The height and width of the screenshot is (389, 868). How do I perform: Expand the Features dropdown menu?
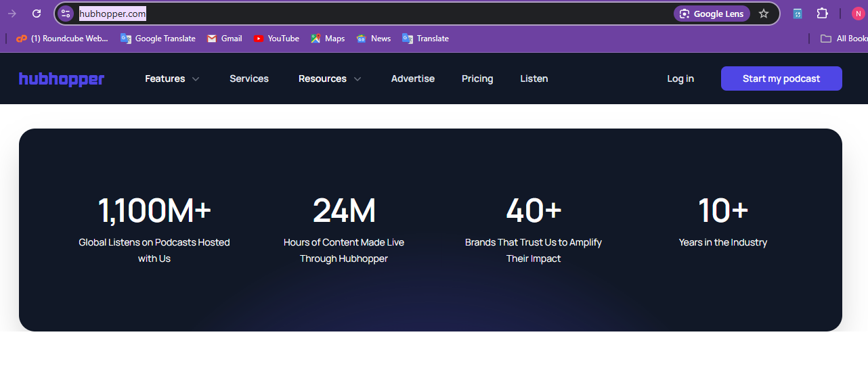172,78
